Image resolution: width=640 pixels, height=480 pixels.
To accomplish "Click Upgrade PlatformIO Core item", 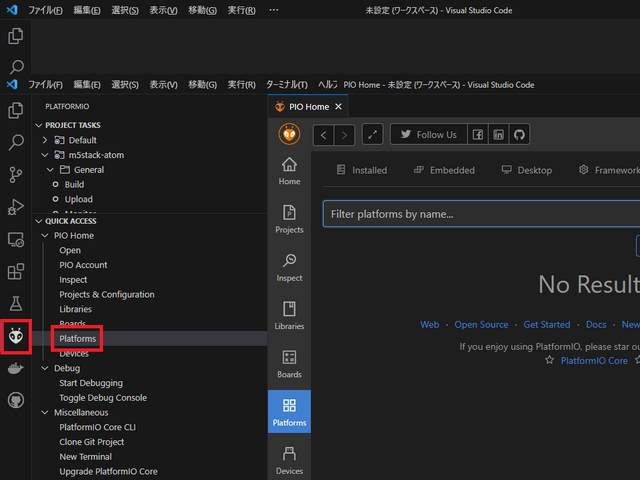I will coord(108,471).
